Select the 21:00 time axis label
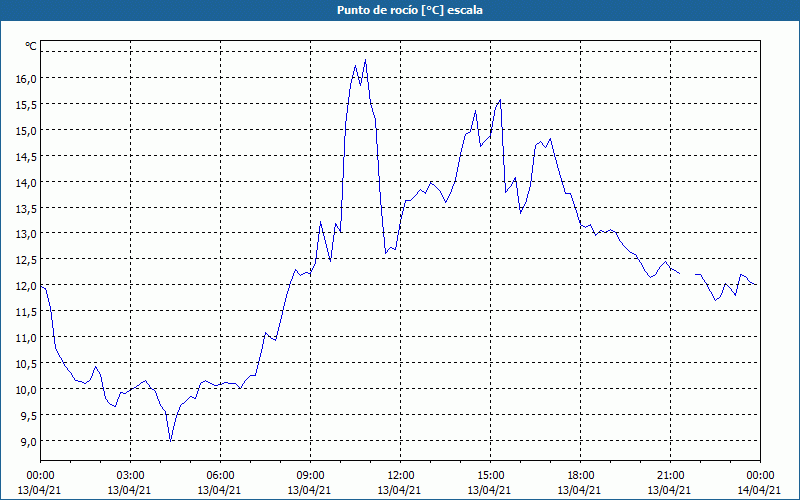The height and width of the screenshot is (500, 800). click(x=670, y=475)
